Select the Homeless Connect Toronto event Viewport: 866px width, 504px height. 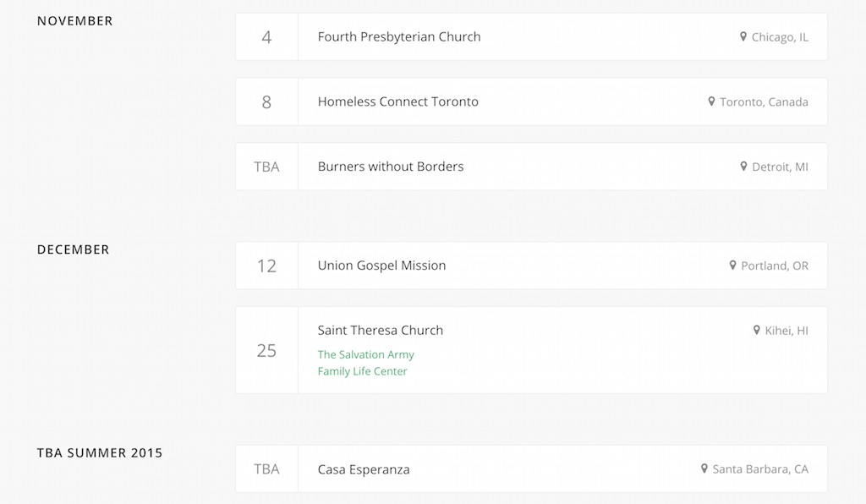click(x=531, y=101)
